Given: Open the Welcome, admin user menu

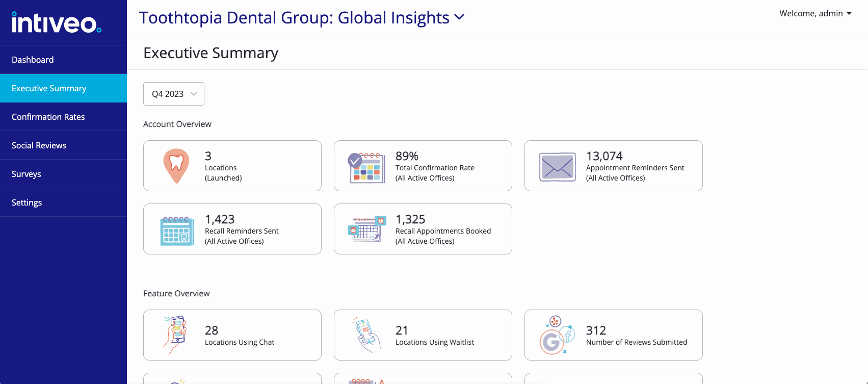Looking at the screenshot, I should (x=815, y=14).
